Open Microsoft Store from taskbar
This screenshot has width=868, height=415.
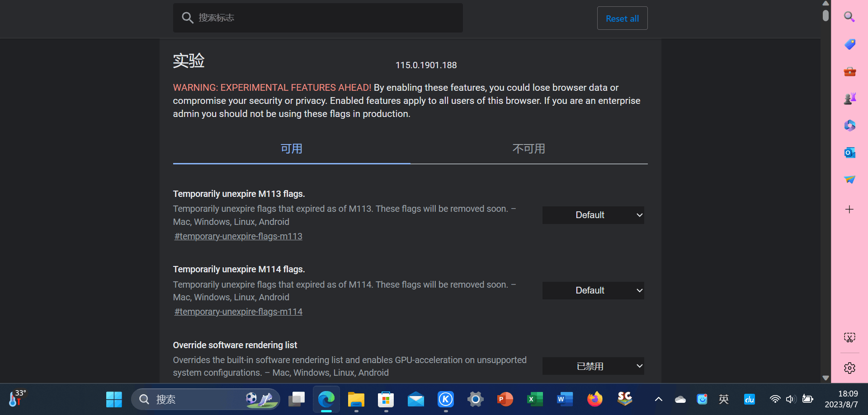point(386,399)
